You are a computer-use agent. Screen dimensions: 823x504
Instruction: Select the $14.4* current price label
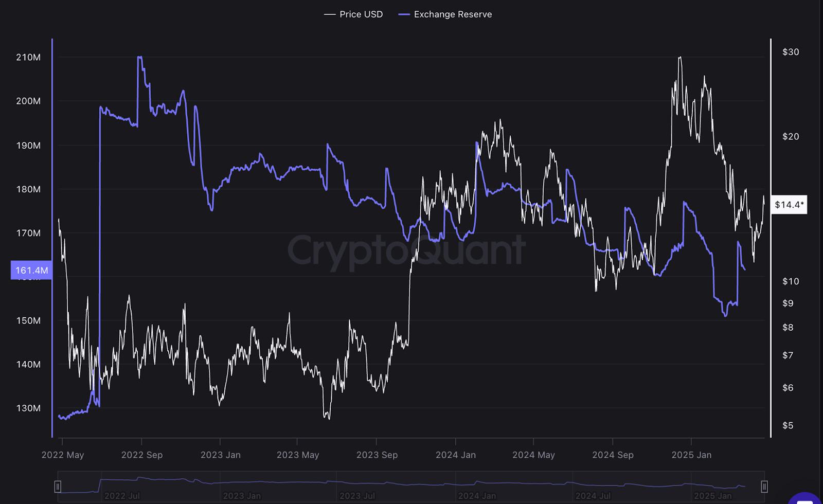click(789, 205)
